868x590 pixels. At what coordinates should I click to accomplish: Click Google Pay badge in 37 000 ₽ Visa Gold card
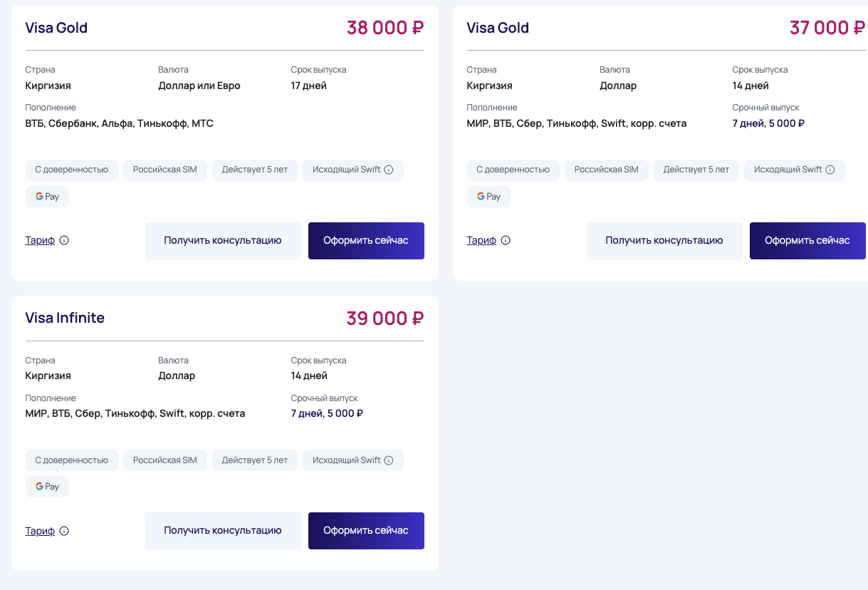(x=489, y=197)
